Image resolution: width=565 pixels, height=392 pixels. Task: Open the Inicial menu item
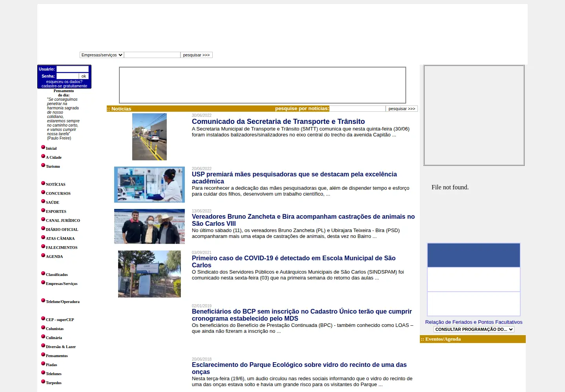51,149
